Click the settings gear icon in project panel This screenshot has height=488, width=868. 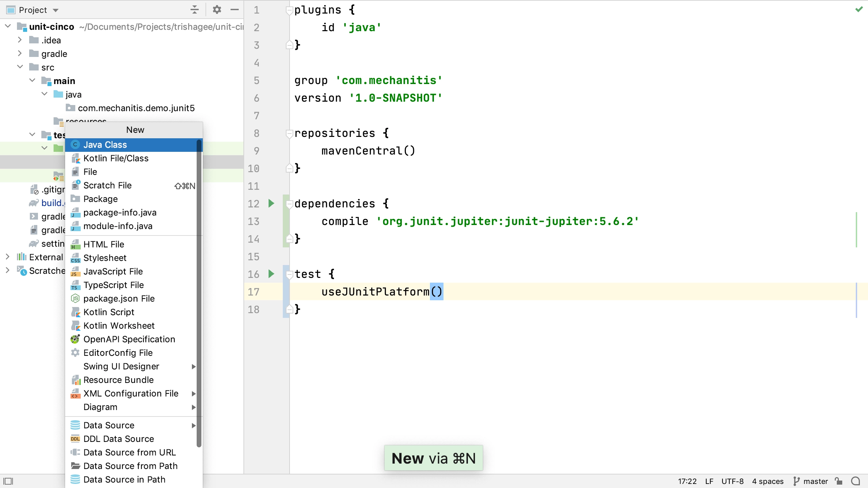[217, 9]
